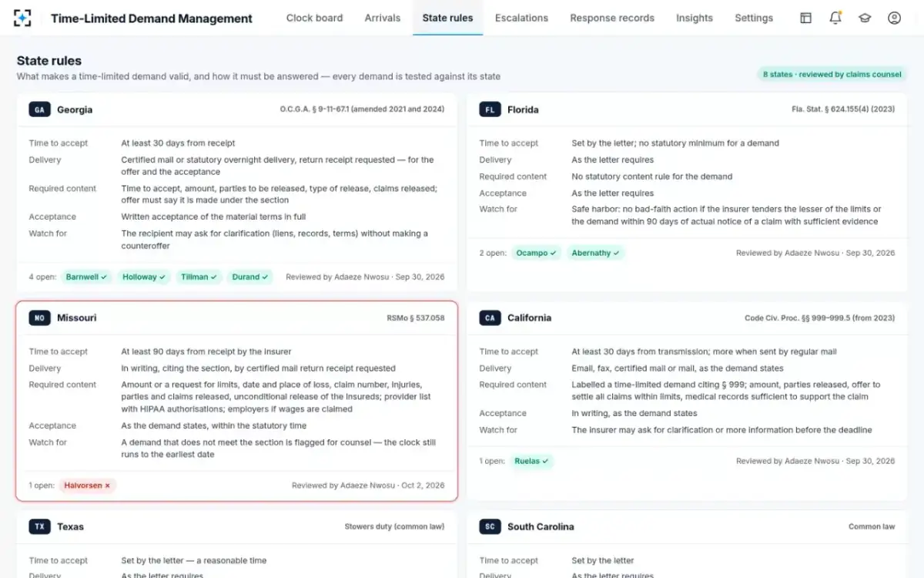Click the Florida card title
Viewport: 924px width, 578px height.
click(x=523, y=109)
